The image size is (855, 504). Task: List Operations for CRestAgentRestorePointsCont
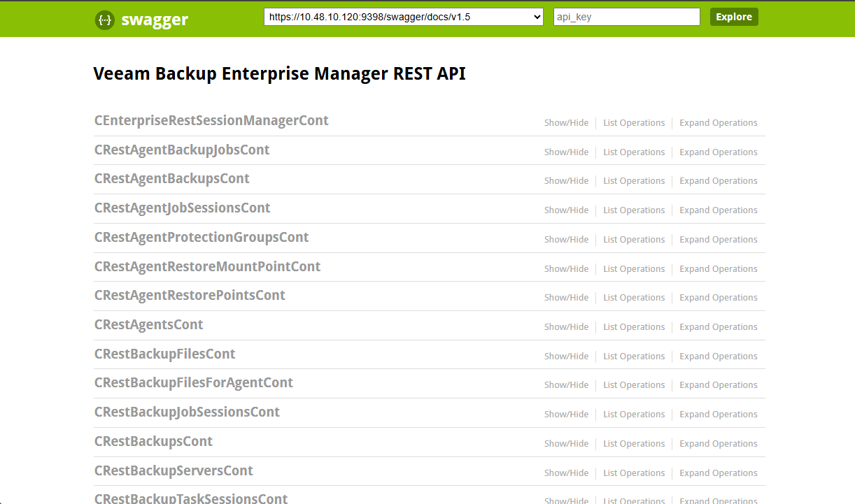point(634,298)
